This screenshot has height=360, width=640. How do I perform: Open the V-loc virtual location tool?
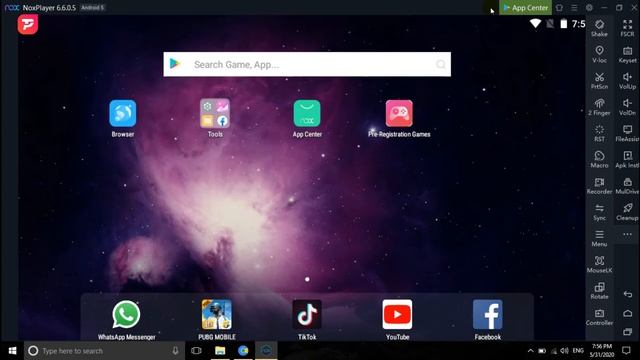(x=599, y=54)
